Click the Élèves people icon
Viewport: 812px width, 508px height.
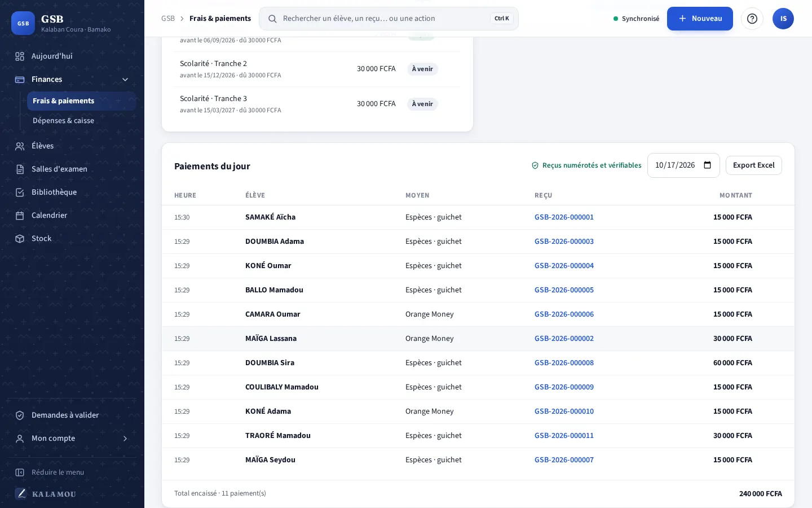20,146
